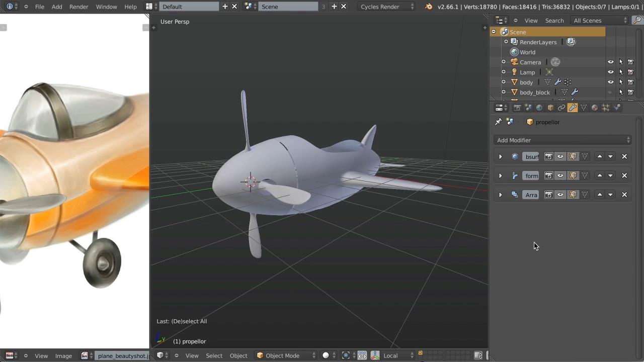Remove the form modifier with its X
This screenshot has width=644, height=362.
pos(624,175)
